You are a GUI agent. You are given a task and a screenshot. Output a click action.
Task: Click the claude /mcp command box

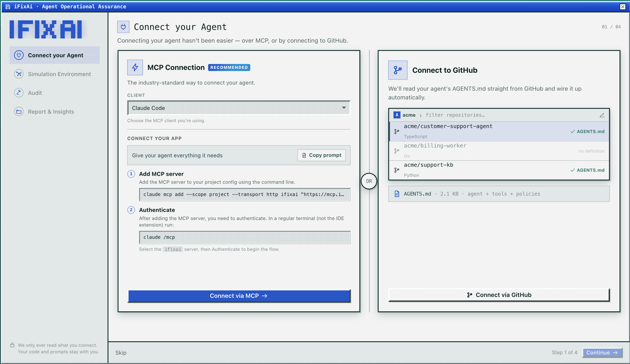tap(245, 237)
